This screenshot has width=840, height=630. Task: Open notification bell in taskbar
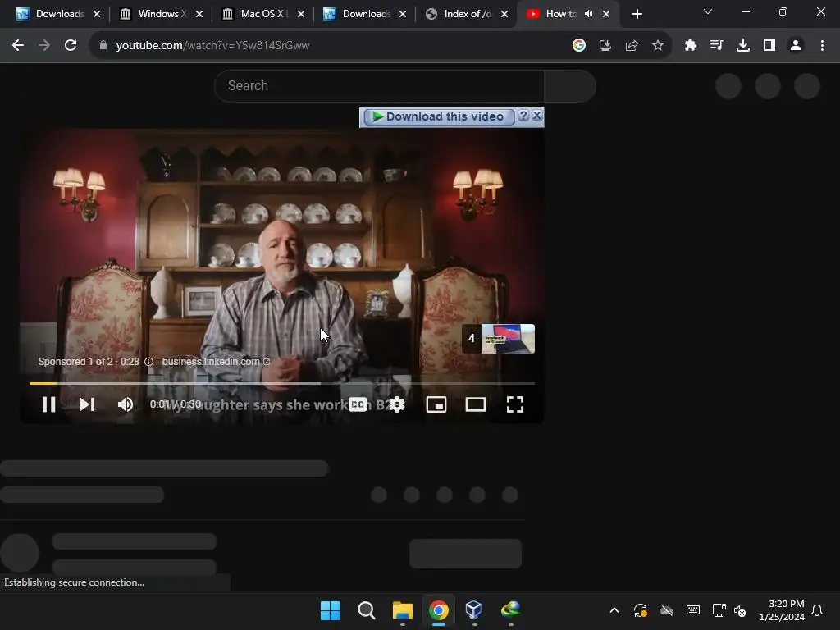click(x=818, y=610)
